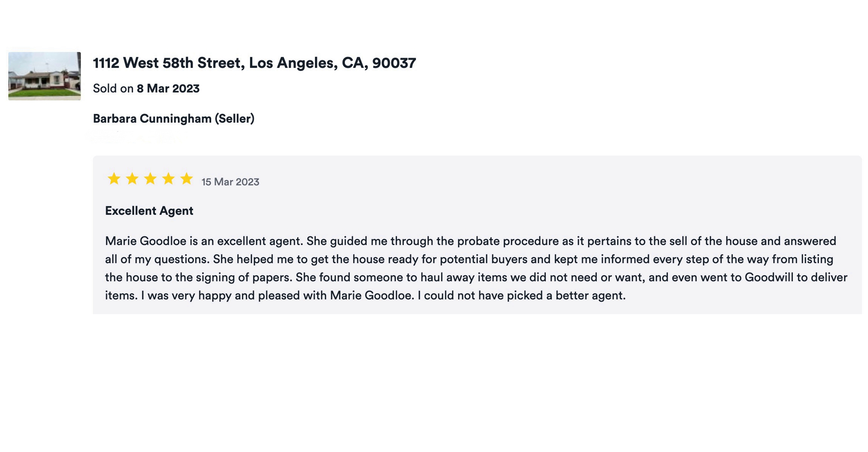
Task: Click the Barbara Cunningham seller name
Action: coord(152,118)
